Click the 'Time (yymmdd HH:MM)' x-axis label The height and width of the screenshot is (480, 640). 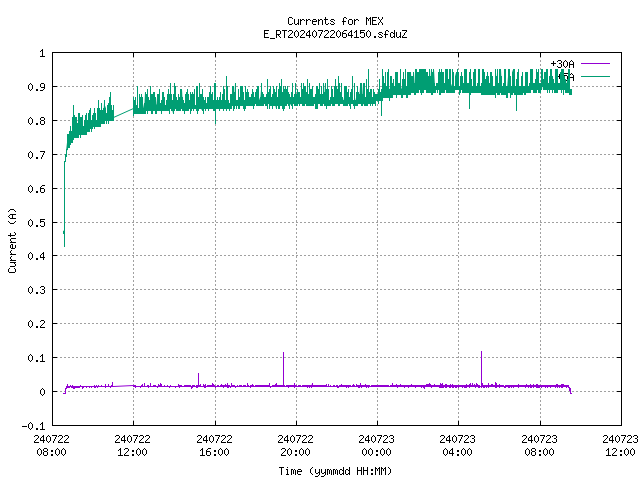click(335, 471)
